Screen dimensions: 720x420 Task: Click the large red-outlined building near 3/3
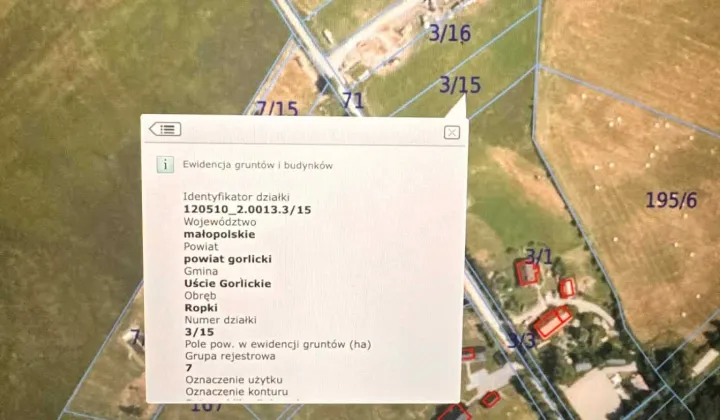click(553, 322)
